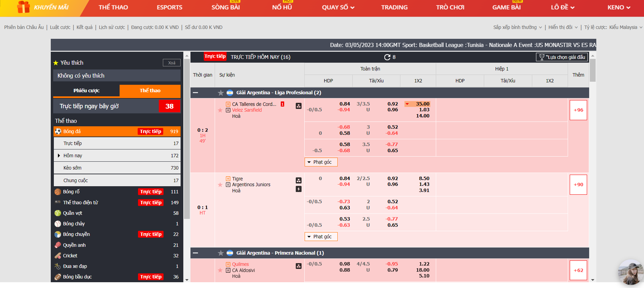Screen dimensions: 644x288
Task: Toggle favorite star for Primera Nacional league
Action: click(221, 253)
